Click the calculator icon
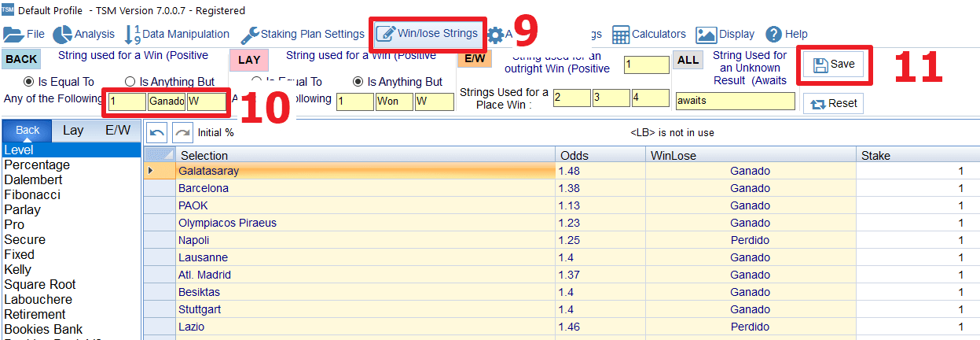This screenshot has height=340, width=980. click(x=621, y=35)
